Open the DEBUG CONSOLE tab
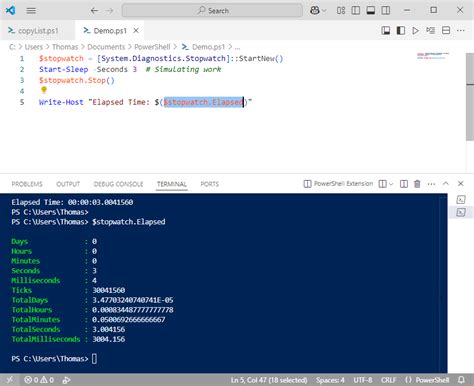Screen dimensions: 474x386 pos(118,184)
